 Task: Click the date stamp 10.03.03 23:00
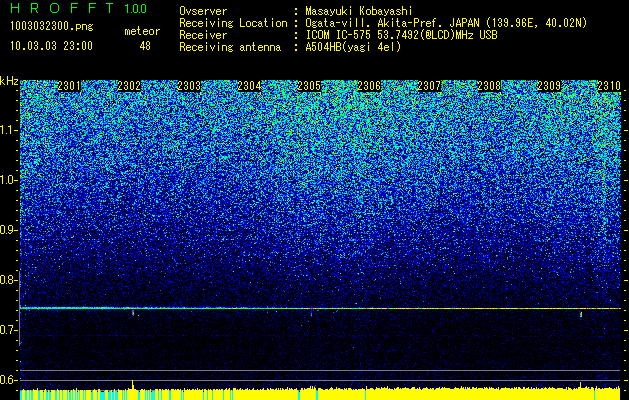51,46
